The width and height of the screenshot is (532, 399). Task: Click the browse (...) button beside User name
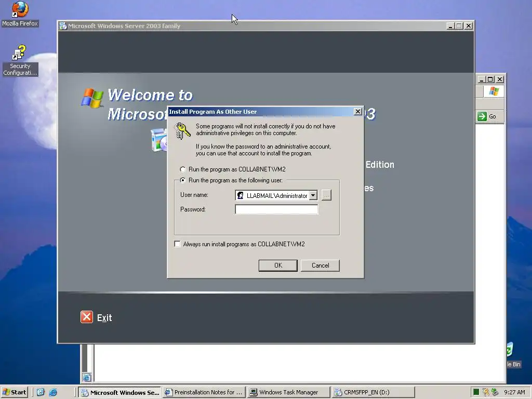tap(326, 195)
